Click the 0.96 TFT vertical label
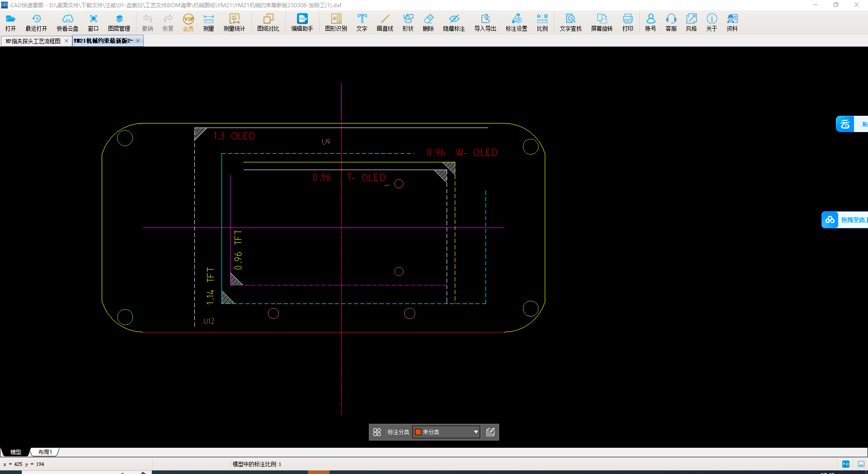Image resolution: width=868 pixels, height=474 pixels. (x=238, y=250)
